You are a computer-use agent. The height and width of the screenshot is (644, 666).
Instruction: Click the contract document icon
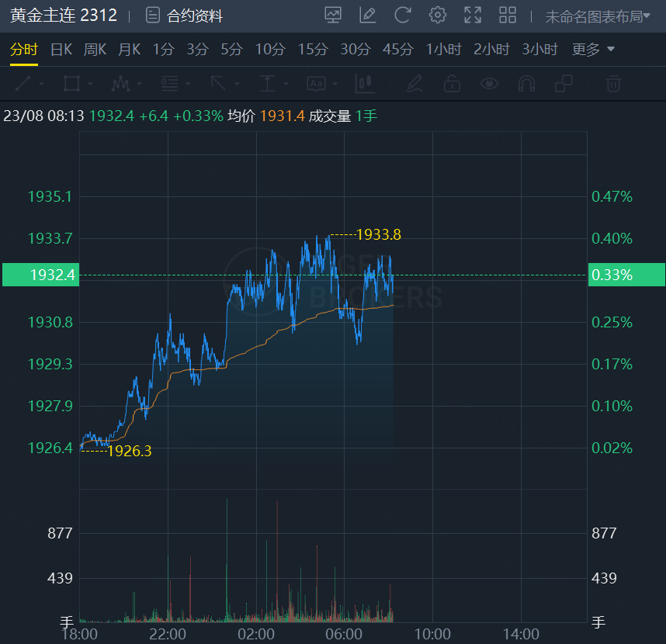153,16
